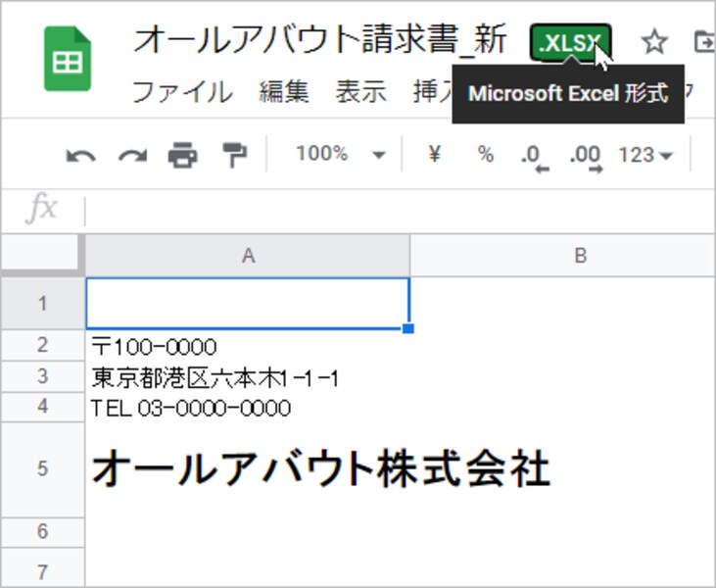Screen dimensions: 716x588
Task: Select row 4 header
Action: [43, 407]
